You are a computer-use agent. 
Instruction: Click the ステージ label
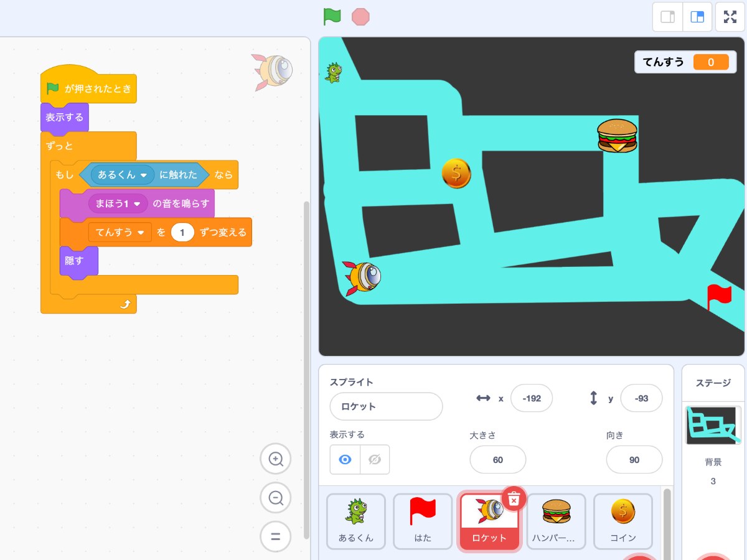point(713,383)
